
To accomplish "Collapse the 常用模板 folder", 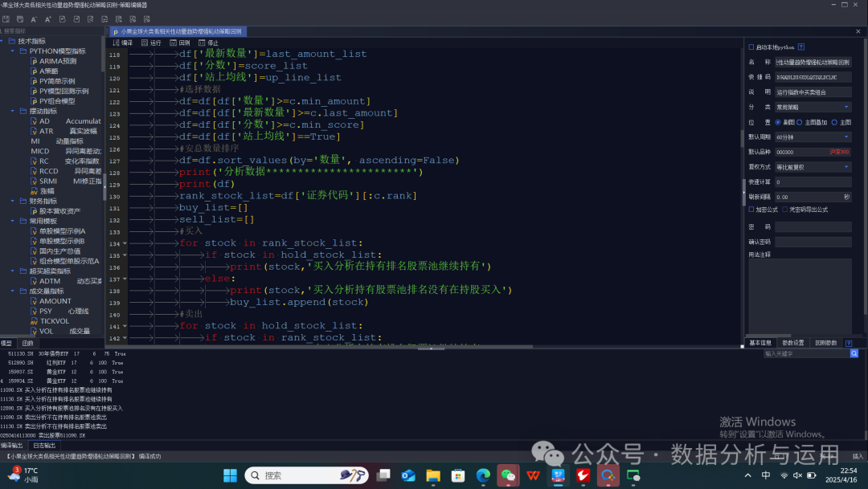I will [x=13, y=221].
